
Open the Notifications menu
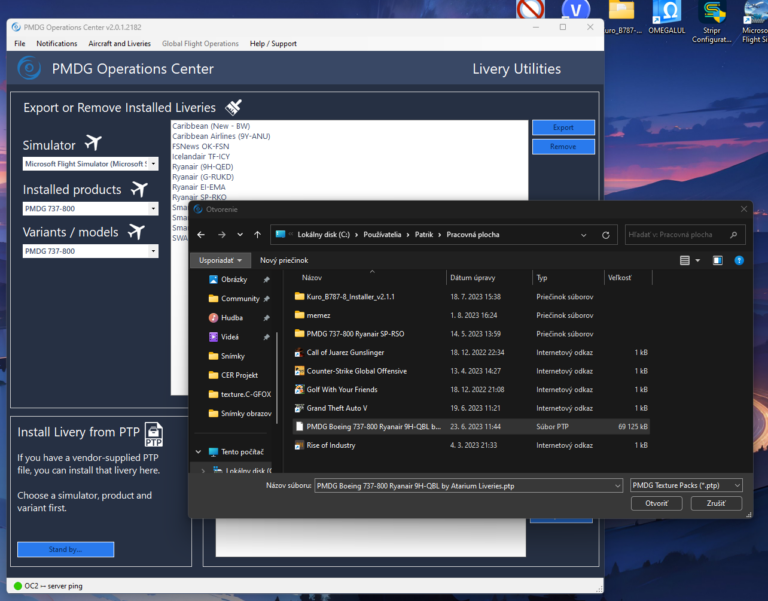tap(57, 44)
